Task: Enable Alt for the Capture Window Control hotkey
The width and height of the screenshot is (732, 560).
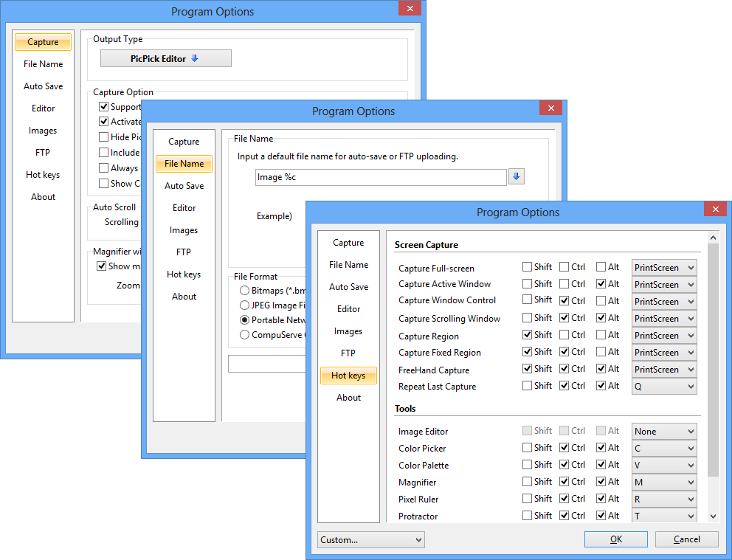Action: tap(600, 301)
